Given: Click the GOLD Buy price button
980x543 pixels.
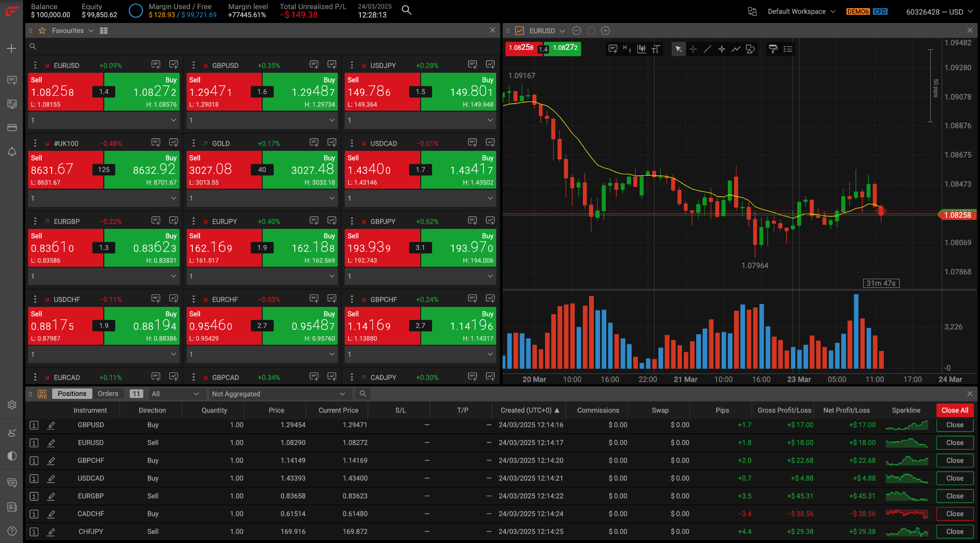Looking at the screenshot, I should pos(300,170).
